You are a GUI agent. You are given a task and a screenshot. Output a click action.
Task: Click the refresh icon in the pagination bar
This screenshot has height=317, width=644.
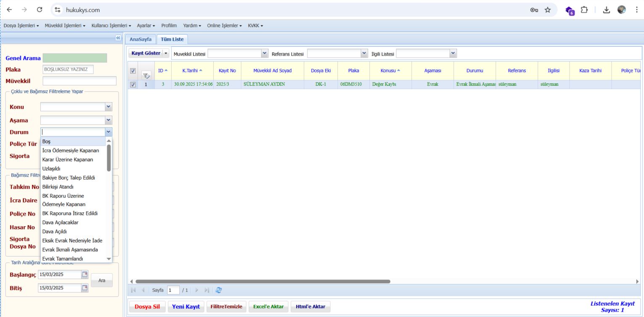click(x=218, y=290)
